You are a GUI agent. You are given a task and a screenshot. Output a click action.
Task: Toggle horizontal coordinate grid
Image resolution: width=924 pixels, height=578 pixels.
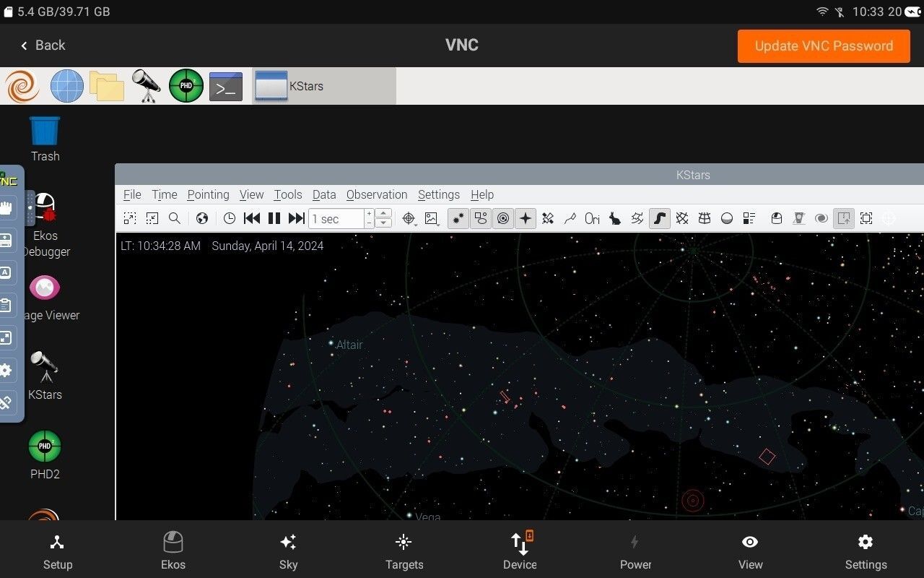pos(705,218)
